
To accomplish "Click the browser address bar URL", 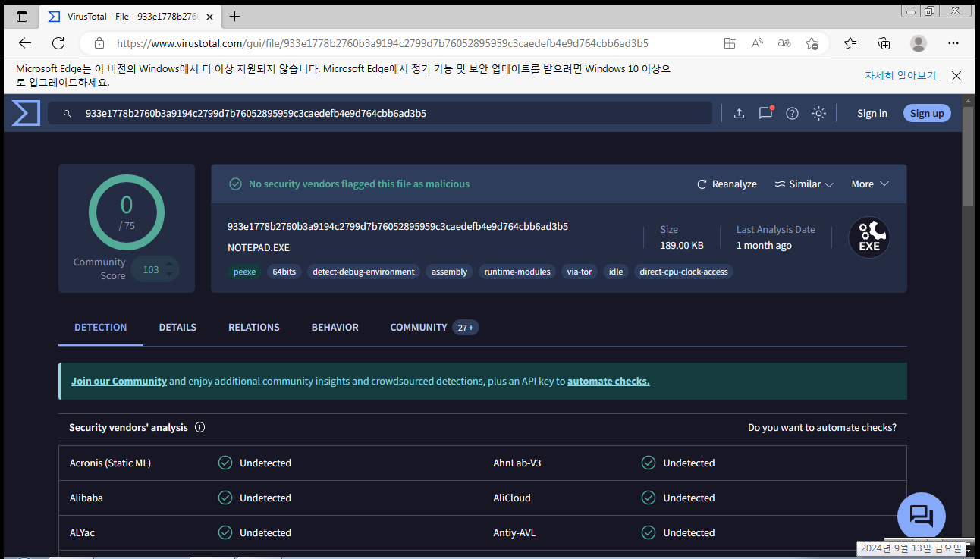I will pos(382,43).
